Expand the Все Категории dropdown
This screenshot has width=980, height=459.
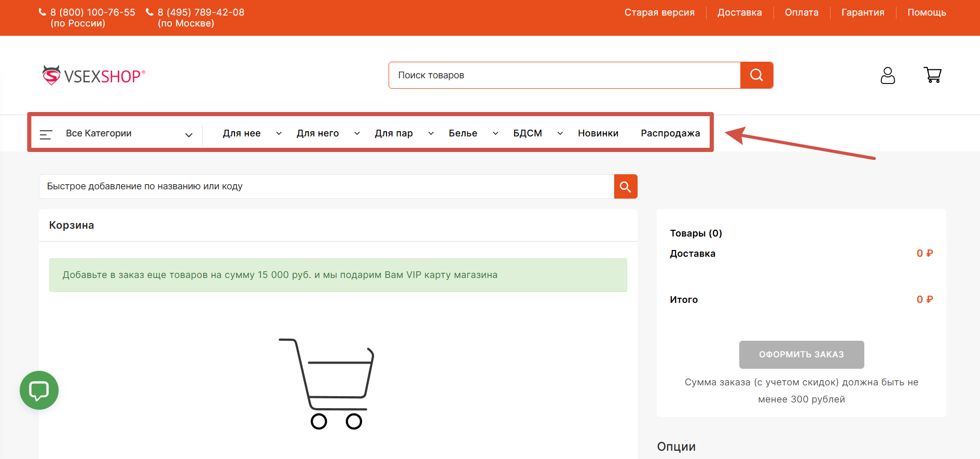coord(189,135)
